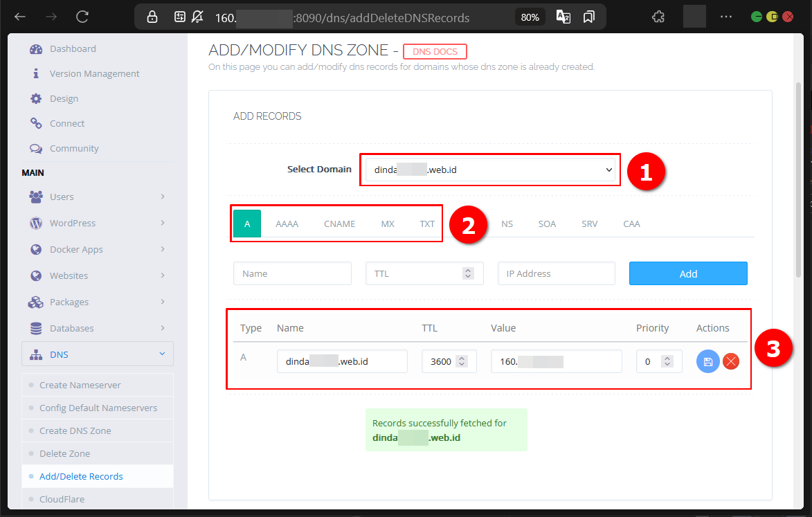Open Config Default Nameservers
Screen dimensions: 812x517
(x=98, y=408)
